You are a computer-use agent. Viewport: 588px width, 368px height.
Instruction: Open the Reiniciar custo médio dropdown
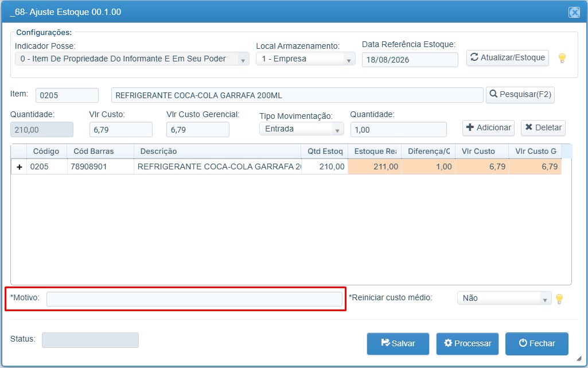pyautogui.click(x=504, y=298)
